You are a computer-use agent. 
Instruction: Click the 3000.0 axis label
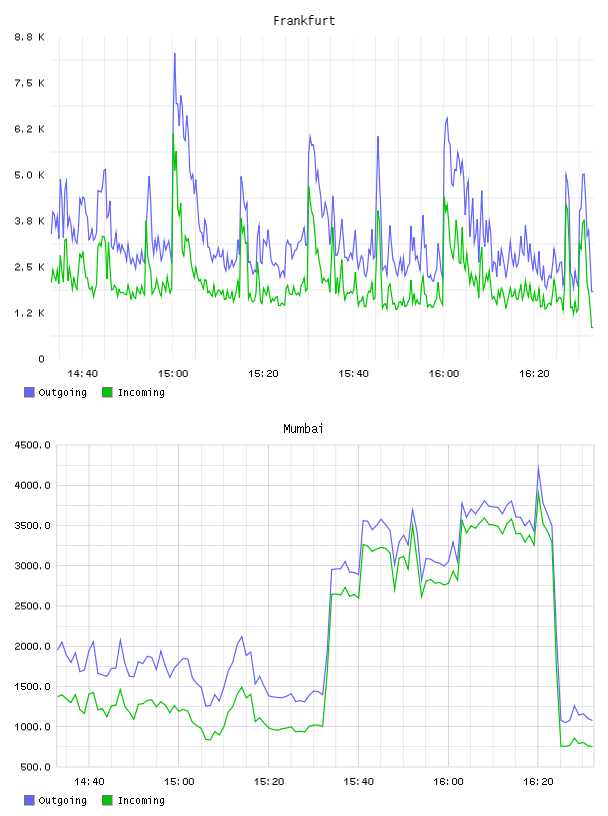[32, 566]
